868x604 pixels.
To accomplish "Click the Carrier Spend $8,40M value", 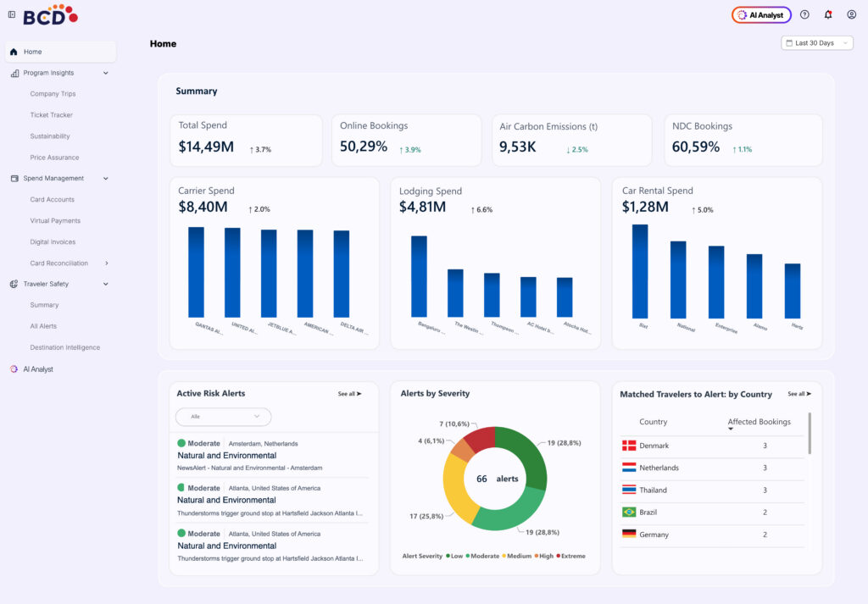I will tap(203, 207).
